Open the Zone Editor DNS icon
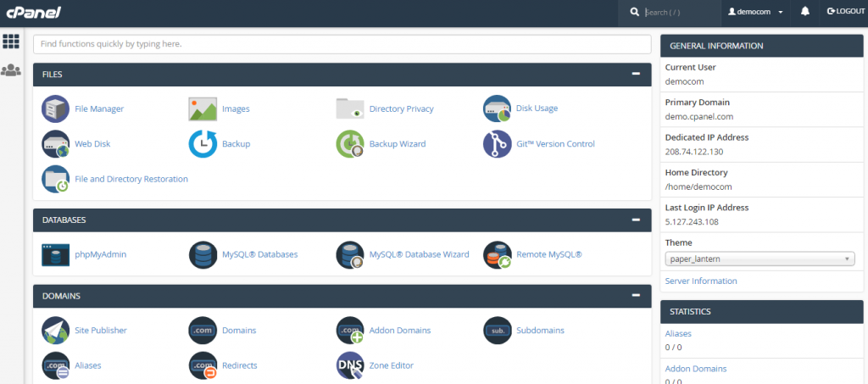Image resolution: width=868 pixels, height=384 pixels. pyautogui.click(x=350, y=365)
